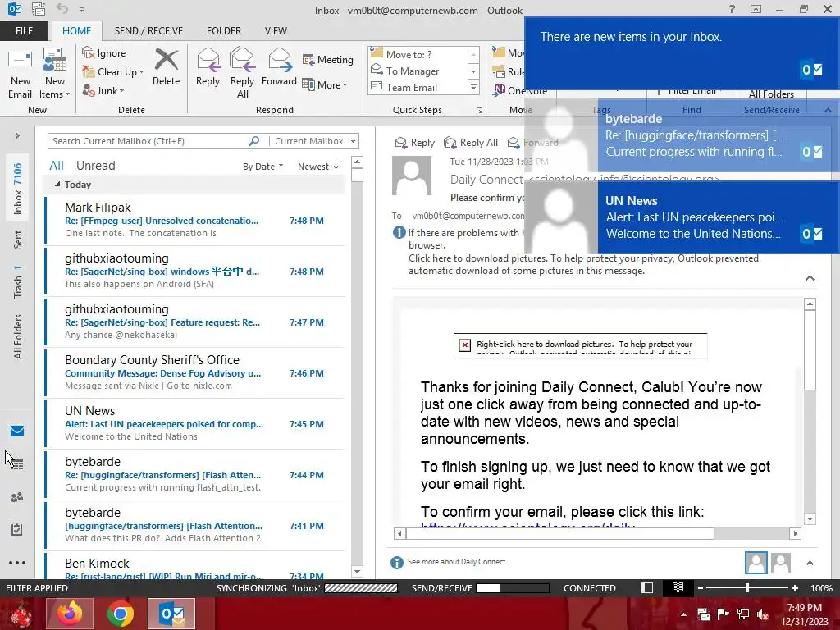Open UN News alert email in list
The height and width of the screenshot is (630, 840).
(x=195, y=423)
